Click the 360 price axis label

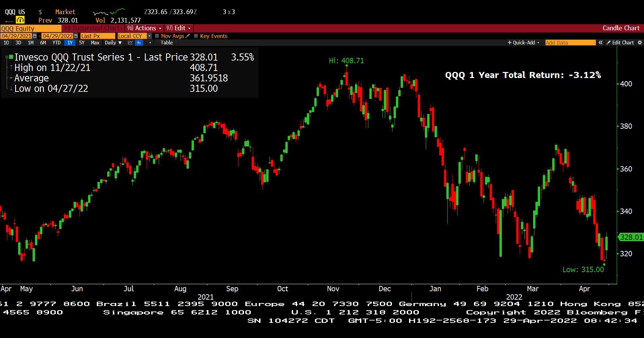tap(626, 169)
